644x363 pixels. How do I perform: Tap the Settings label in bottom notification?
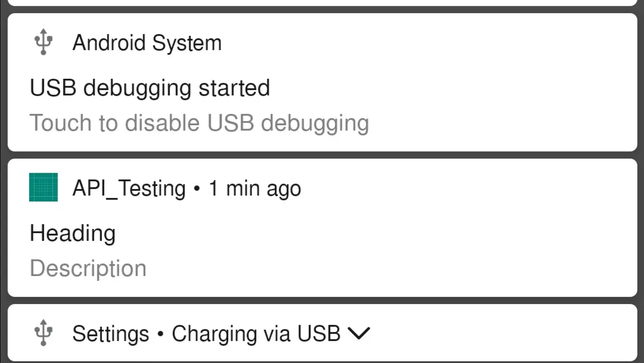[110, 334]
